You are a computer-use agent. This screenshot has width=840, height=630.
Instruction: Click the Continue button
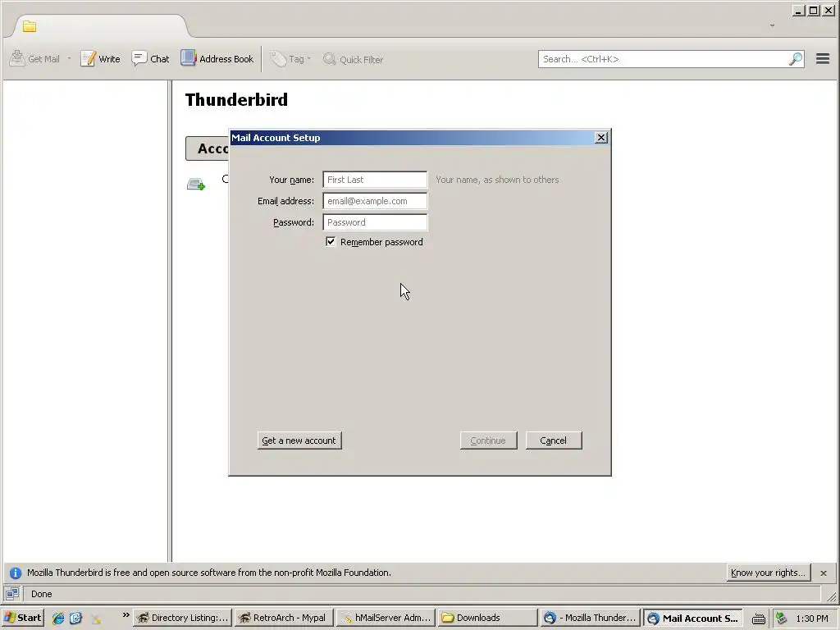click(x=488, y=441)
